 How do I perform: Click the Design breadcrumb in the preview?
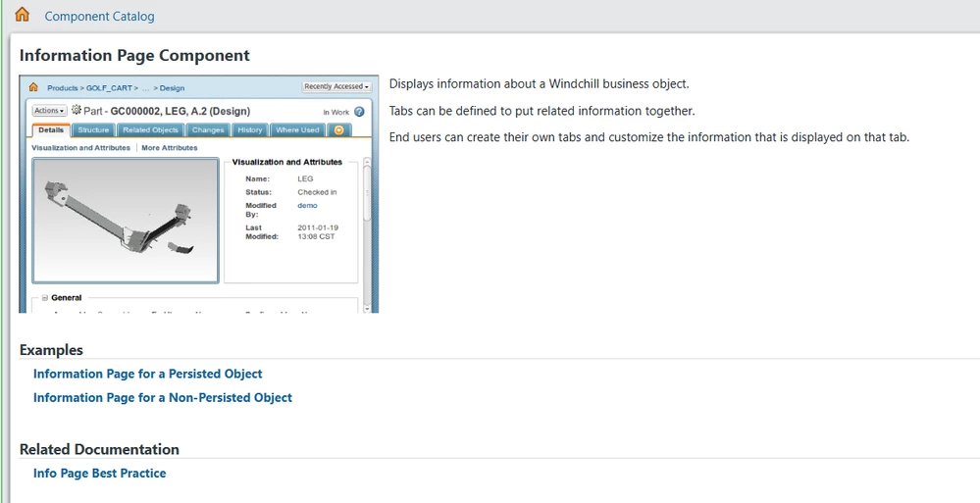click(x=172, y=88)
